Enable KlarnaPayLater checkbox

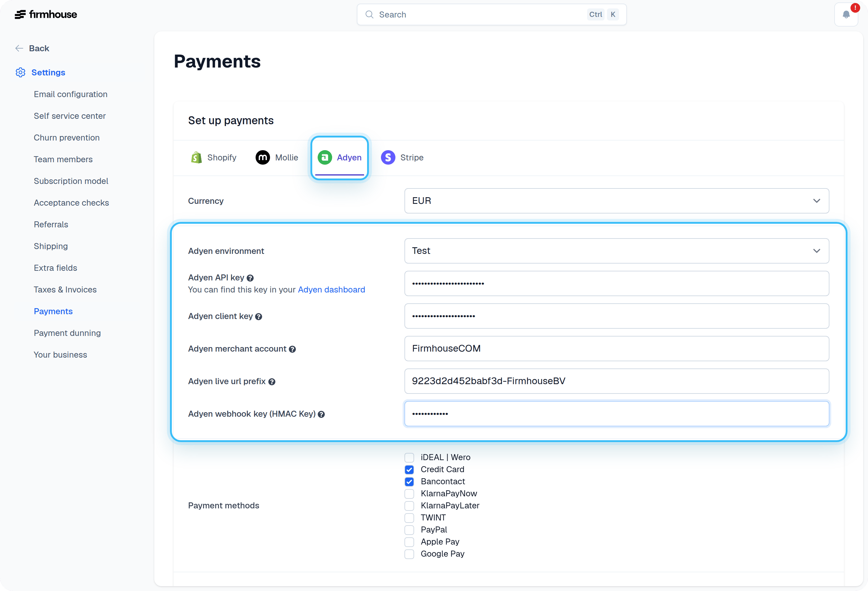coord(409,506)
